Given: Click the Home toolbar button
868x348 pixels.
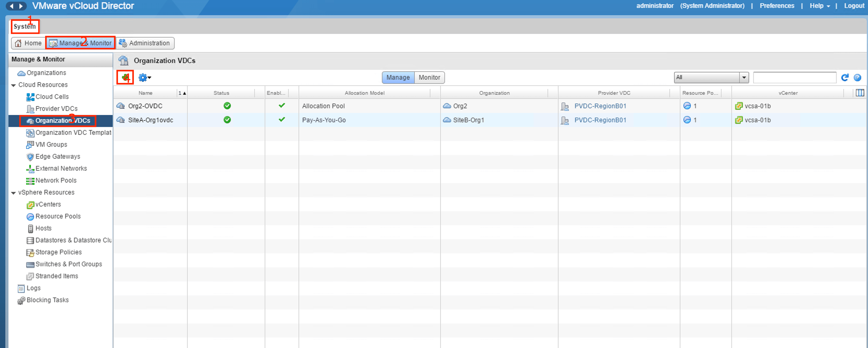Looking at the screenshot, I should pos(28,43).
